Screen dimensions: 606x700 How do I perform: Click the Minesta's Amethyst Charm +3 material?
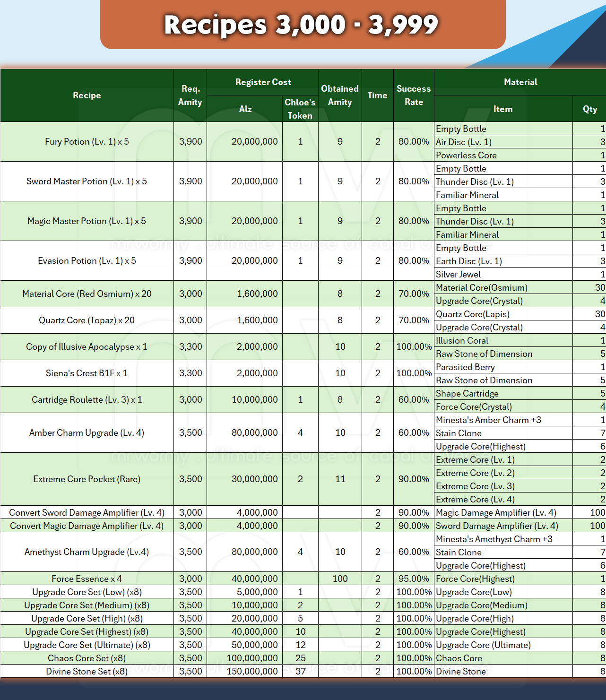coord(494,539)
